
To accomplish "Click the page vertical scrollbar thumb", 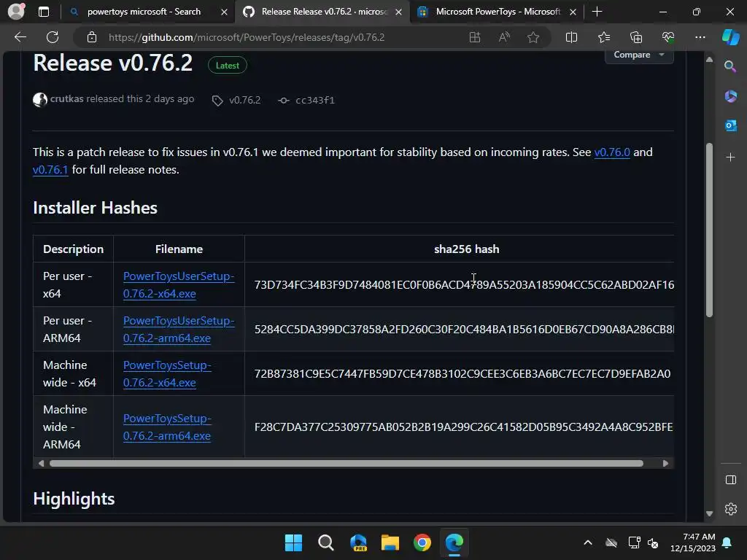I will (x=709, y=230).
